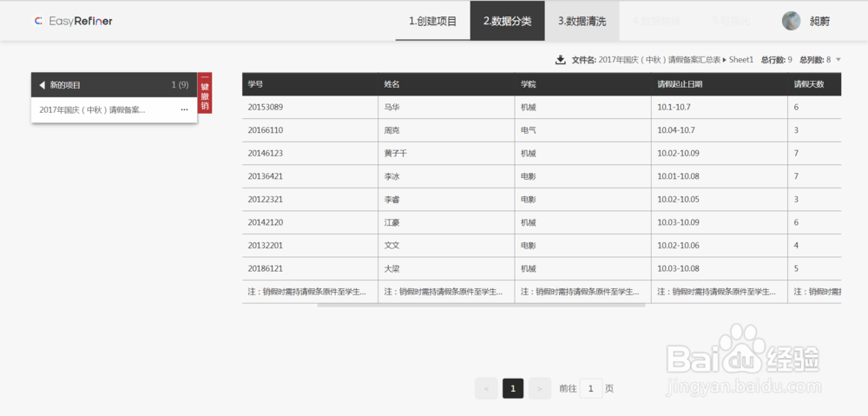Click the note cell under the 学号 column
The height and width of the screenshot is (416, 868).
tap(310, 291)
